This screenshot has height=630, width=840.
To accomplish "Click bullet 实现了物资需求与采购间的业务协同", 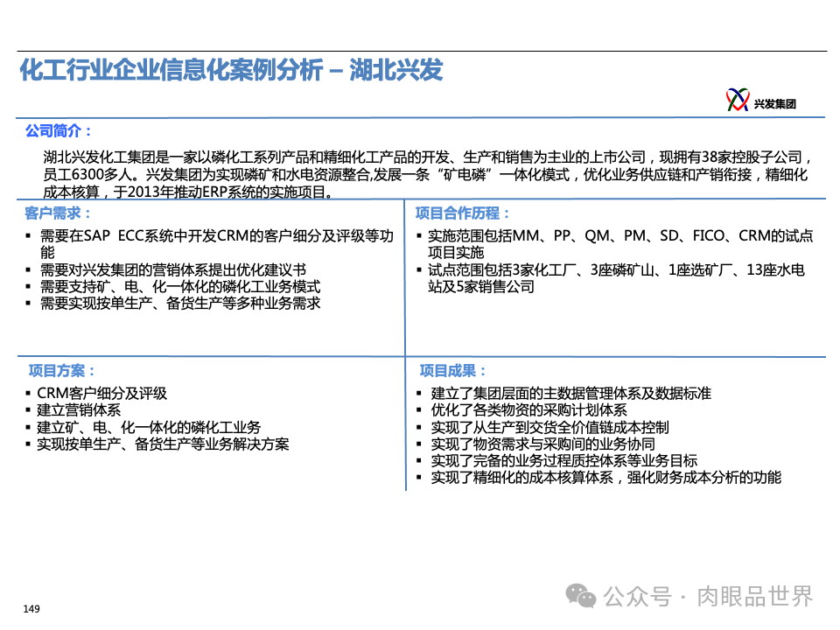I will pyautogui.click(x=543, y=444).
